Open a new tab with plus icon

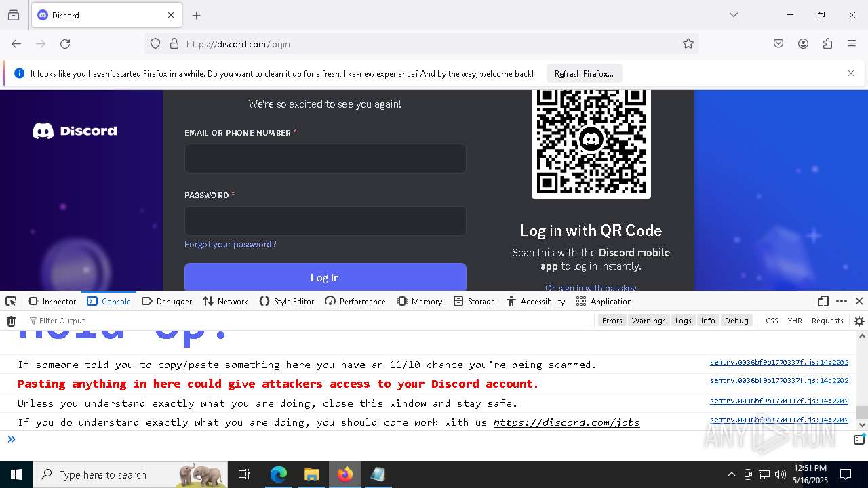197,15
